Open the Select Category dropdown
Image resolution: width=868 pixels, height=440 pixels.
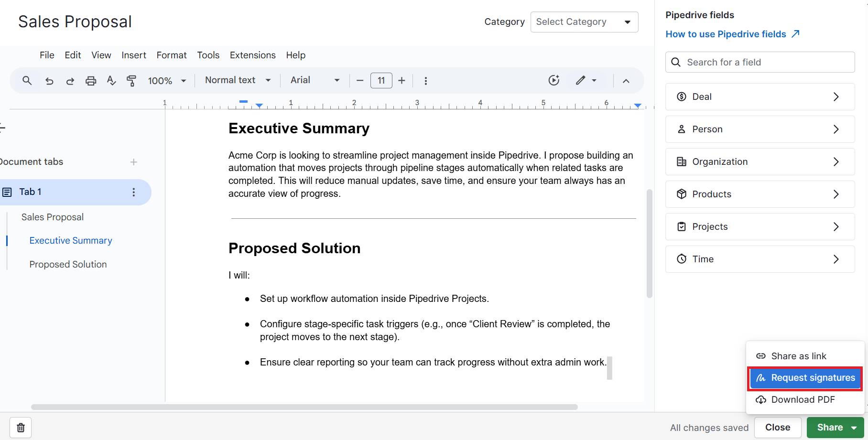click(x=584, y=22)
